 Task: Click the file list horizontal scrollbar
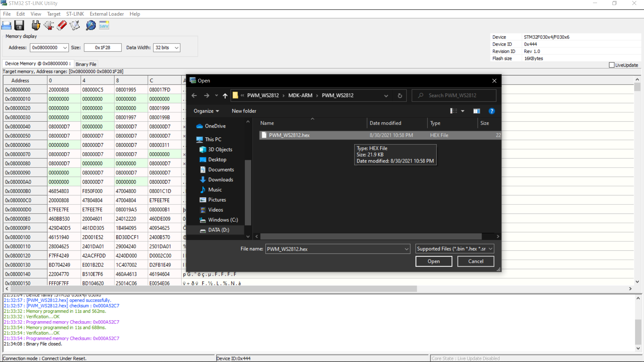pyautogui.click(x=371, y=237)
